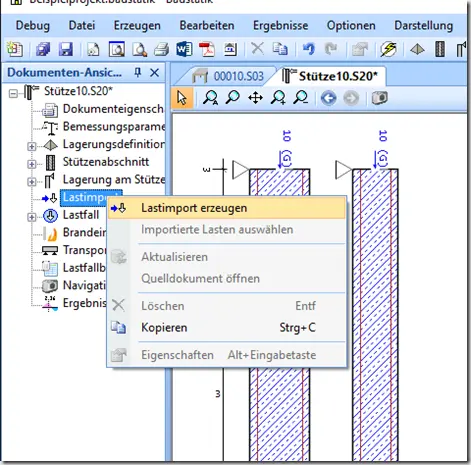Click the save diskette icon

pos(66,49)
